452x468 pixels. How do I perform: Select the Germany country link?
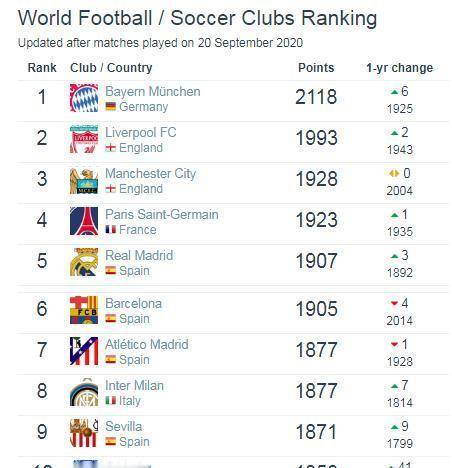tap(144, 107)
